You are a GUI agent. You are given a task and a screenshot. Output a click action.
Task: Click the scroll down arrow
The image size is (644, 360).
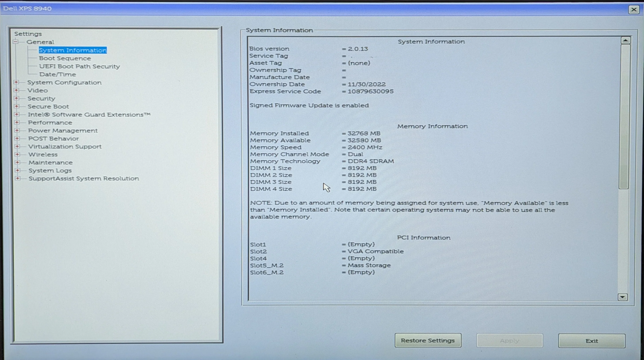[x=623, y=297]
